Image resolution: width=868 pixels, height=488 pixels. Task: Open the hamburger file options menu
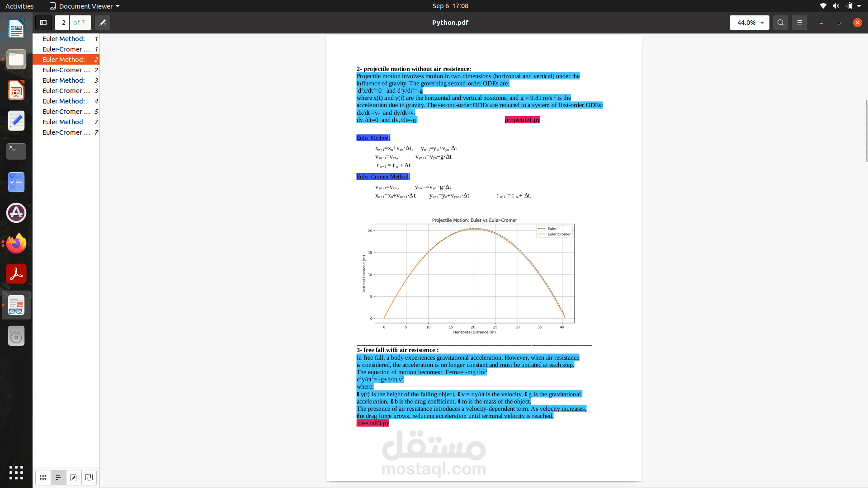coord(800,23)
